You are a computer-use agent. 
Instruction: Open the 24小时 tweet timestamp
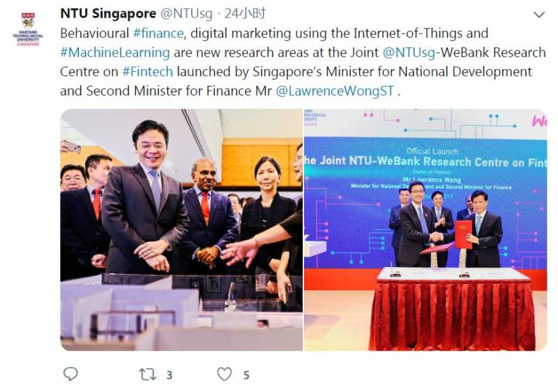pos(246,13)
